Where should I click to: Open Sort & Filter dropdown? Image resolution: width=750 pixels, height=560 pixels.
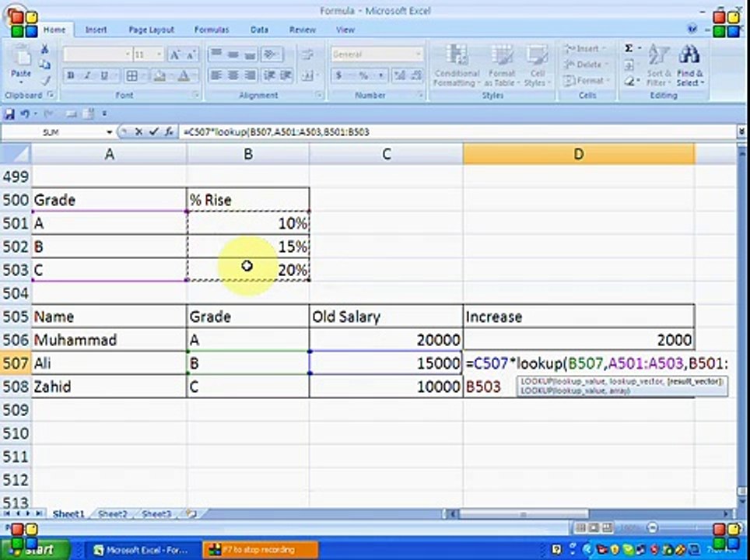point(658,65)
